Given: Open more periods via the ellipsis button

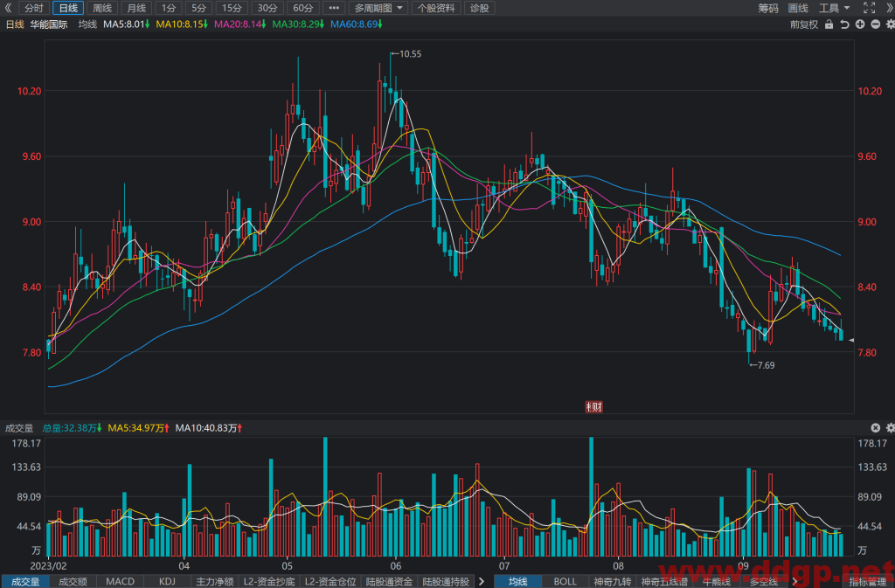Looking at the screenshot, I should tap(334, 8).
